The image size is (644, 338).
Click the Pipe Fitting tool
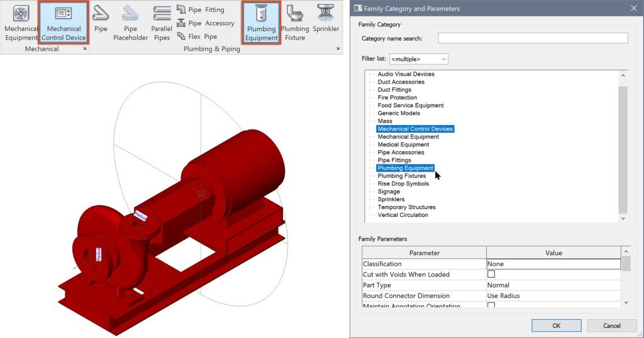click(x=201, y=10)
